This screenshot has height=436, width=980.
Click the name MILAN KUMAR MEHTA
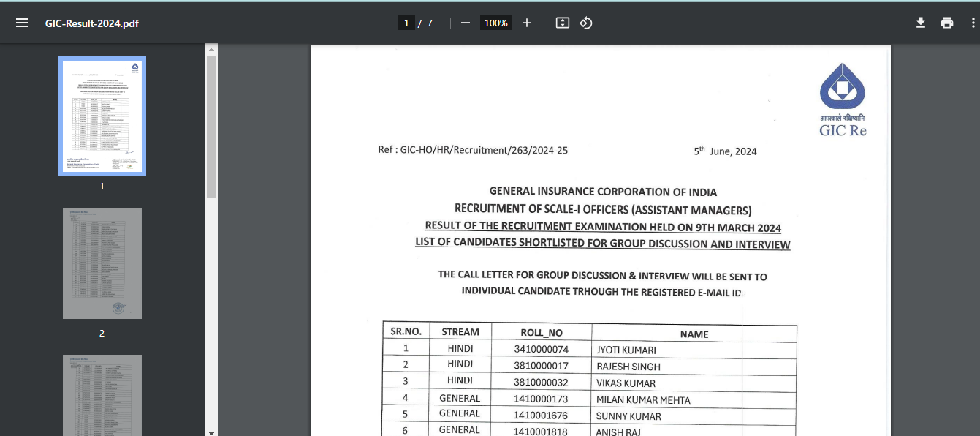pyautogui.click(x=643, y=400)
